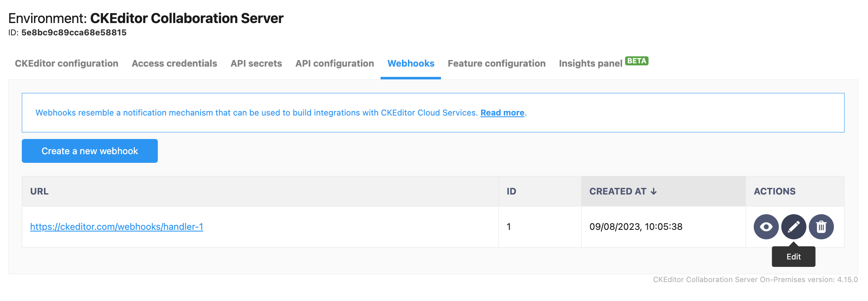Follow the Read more link
Screen dimensions: 868x301
coord(502,113)
